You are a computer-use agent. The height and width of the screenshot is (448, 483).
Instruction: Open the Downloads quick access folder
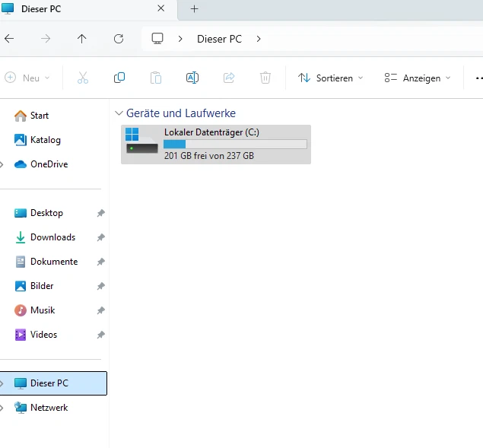coord(45,237)
